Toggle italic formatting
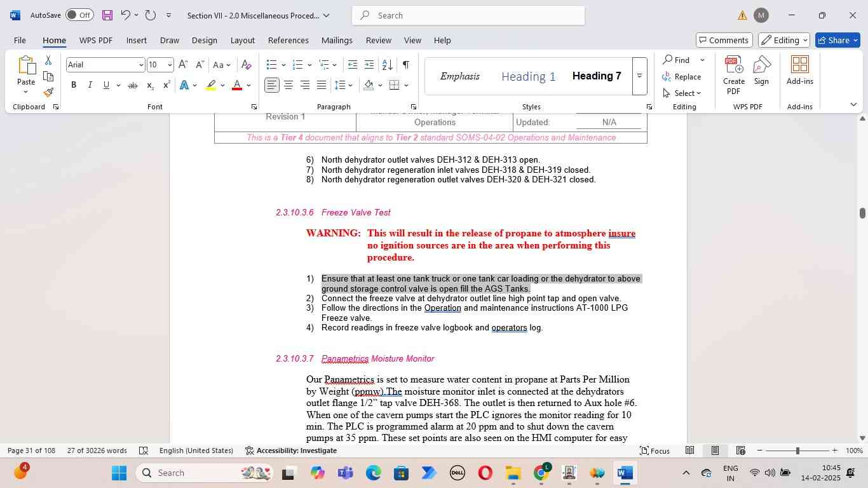Viewport: 868px width, 488px height. 90,85
